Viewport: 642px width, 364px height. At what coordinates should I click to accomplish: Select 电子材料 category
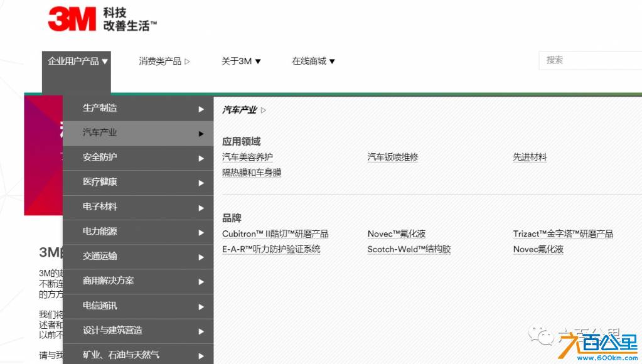click(x=138, y=207)
